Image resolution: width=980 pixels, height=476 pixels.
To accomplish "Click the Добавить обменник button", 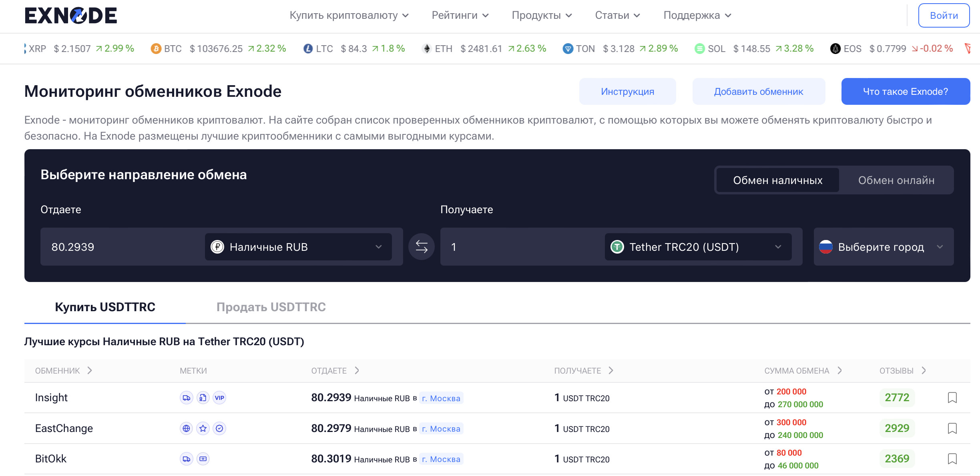I will (x=758, y=92).
